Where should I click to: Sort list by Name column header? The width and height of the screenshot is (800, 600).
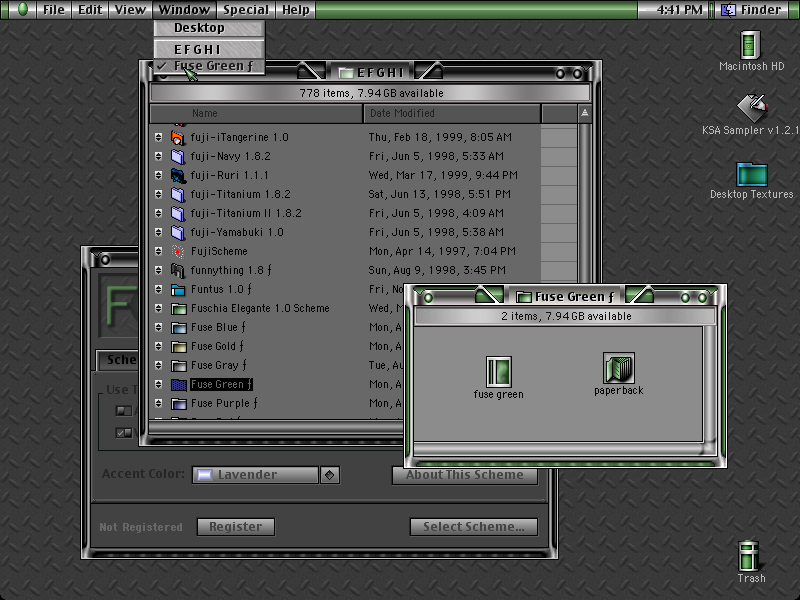pyautogui.click(x=256, y=113)
